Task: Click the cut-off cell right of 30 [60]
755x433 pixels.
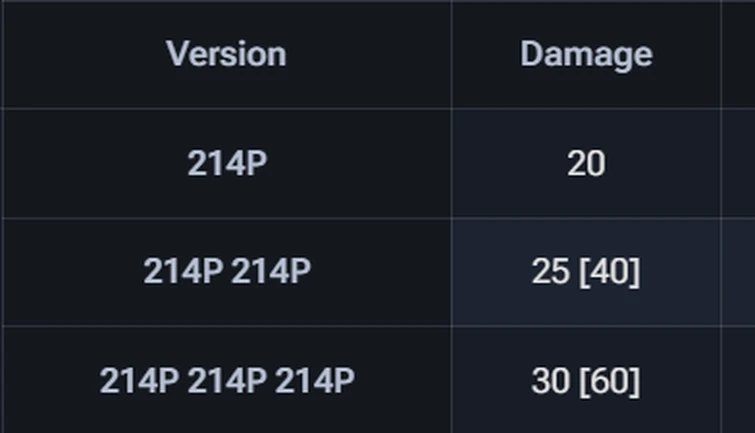Action: pyautogui.click(x=738, y=380)
